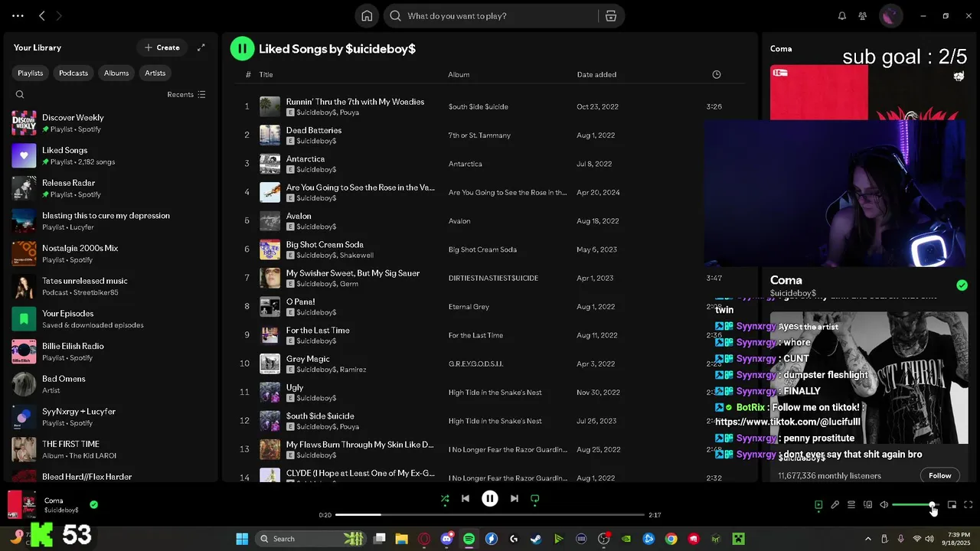Select the Artists filter chip
980x551 pixels.
[155, 73]
